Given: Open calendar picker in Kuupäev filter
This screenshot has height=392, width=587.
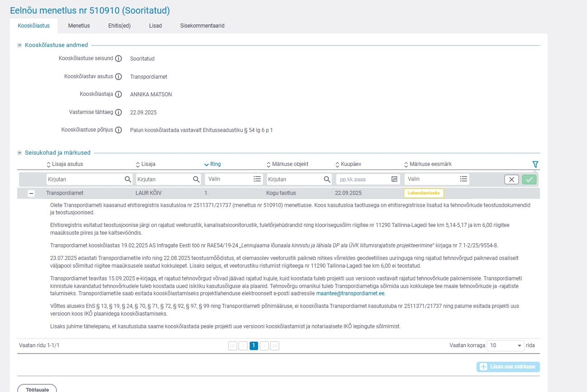Looking at the screenshot, I should tap(394, 179).
